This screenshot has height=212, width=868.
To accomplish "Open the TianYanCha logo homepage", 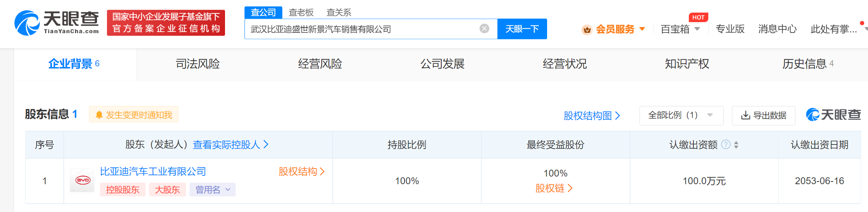I will coord(57,23).
